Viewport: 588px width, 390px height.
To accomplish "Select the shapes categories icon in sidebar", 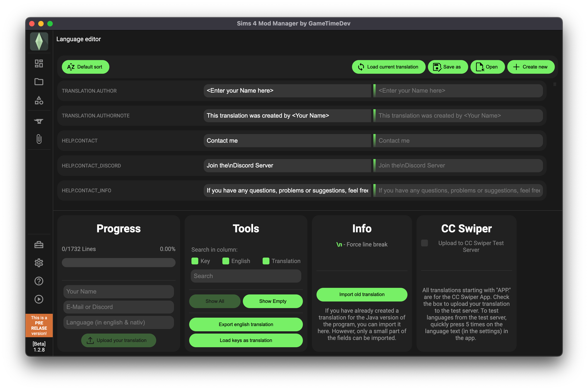I will click(39, 100).
